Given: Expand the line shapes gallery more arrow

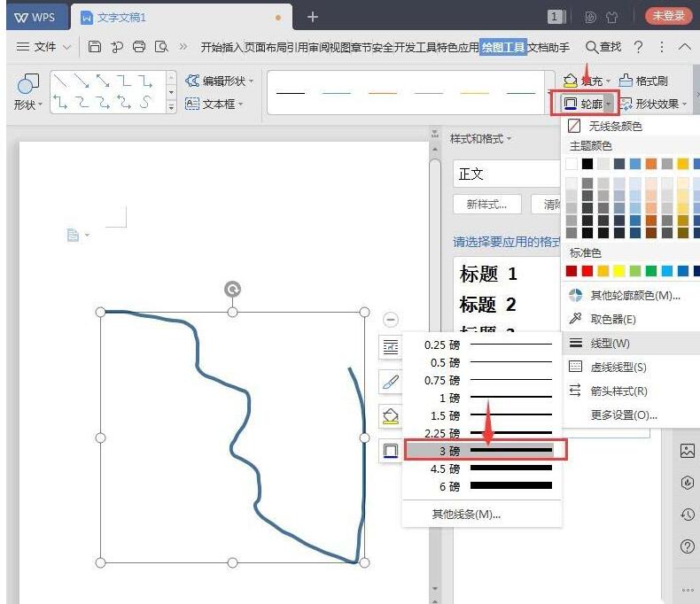Looking at the screenshot, I should pos(171,106).
